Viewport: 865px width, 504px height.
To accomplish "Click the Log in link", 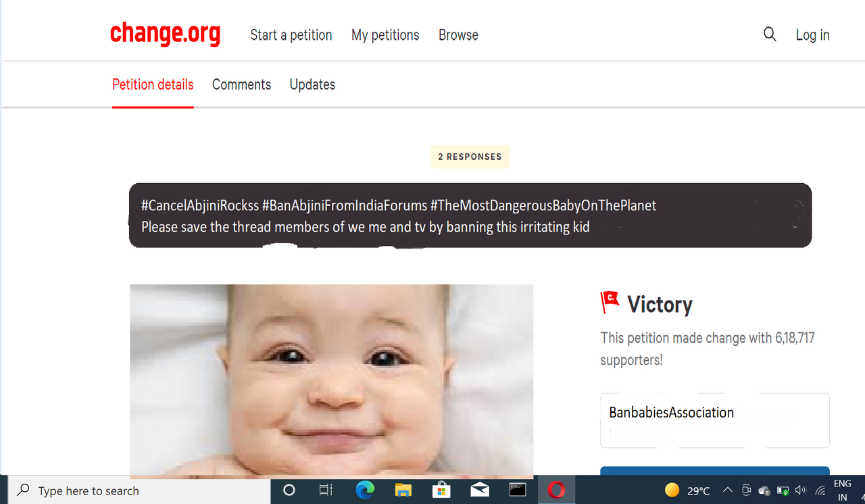I will (812, 35).
